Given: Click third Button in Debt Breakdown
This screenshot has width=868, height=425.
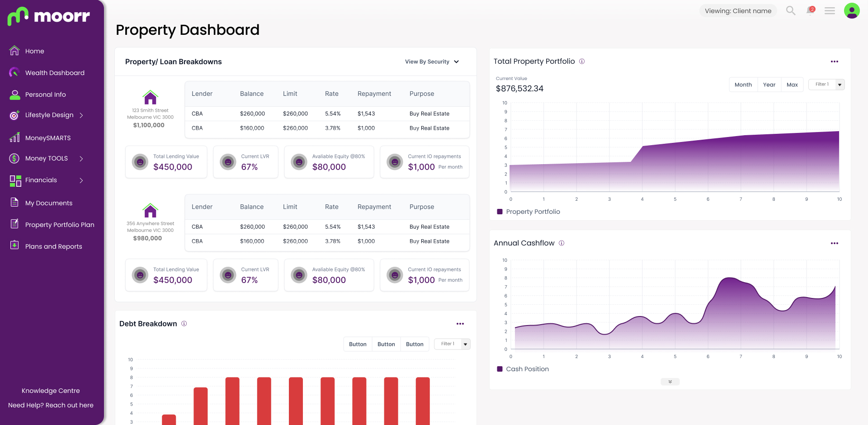Looking at the screenshot, I should pyautogui.click(x=415, y=344).
